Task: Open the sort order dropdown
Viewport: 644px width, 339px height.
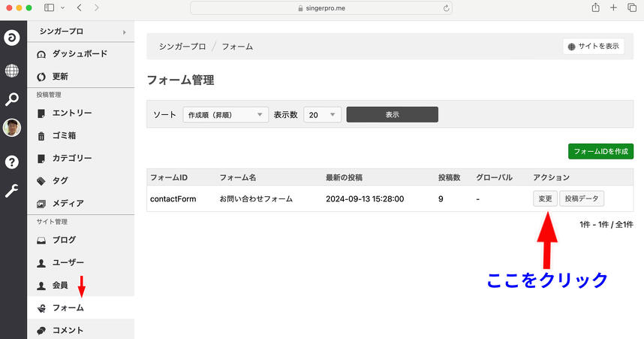Action: [225, 115]
